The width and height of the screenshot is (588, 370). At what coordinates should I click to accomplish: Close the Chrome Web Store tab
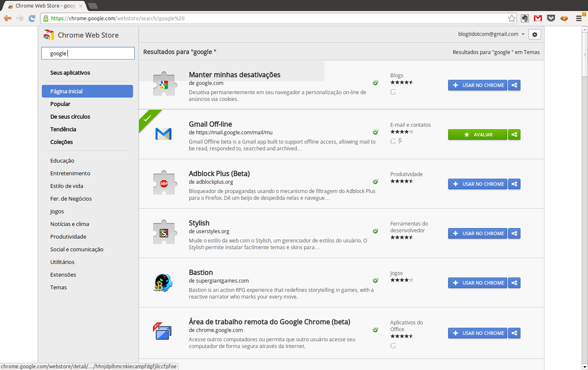coord(81,6)
